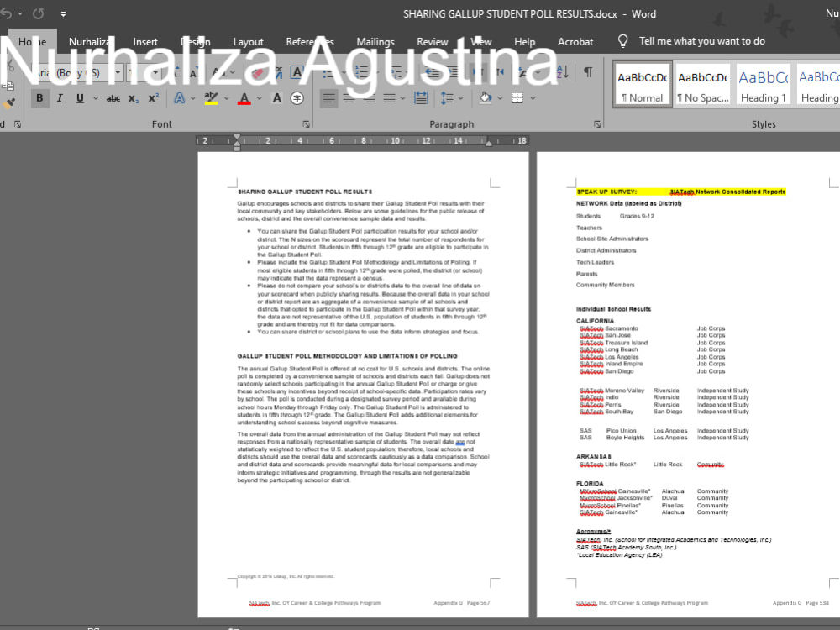The width and height of the screenshot is (840, 630).
Task: Click the Undo icon in quick access toolbar
Action: tap(7, 14)
